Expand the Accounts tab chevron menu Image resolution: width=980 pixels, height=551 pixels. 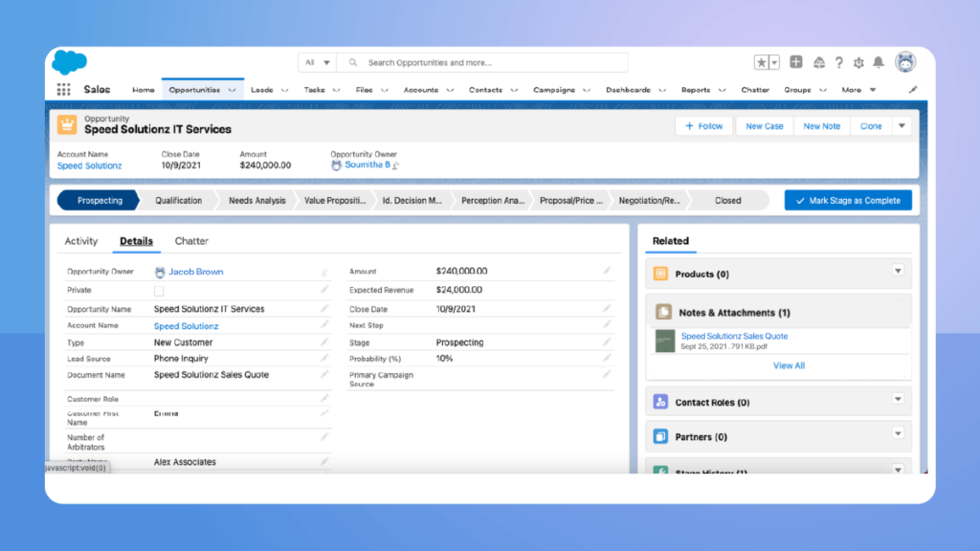click(450, 90)
